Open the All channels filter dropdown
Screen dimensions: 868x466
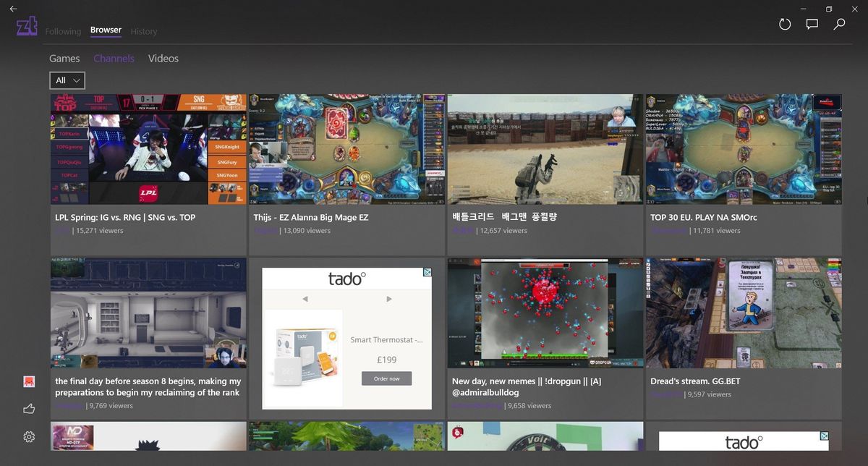point(67,80)
